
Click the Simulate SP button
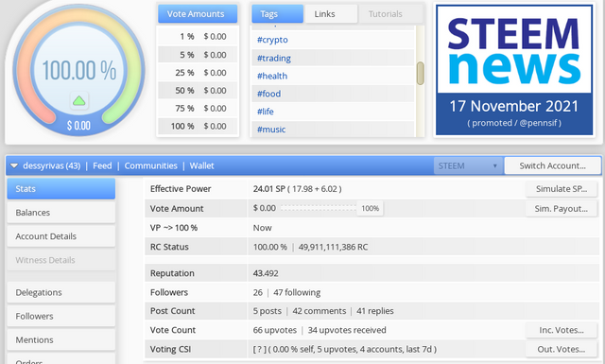(561, 189)
